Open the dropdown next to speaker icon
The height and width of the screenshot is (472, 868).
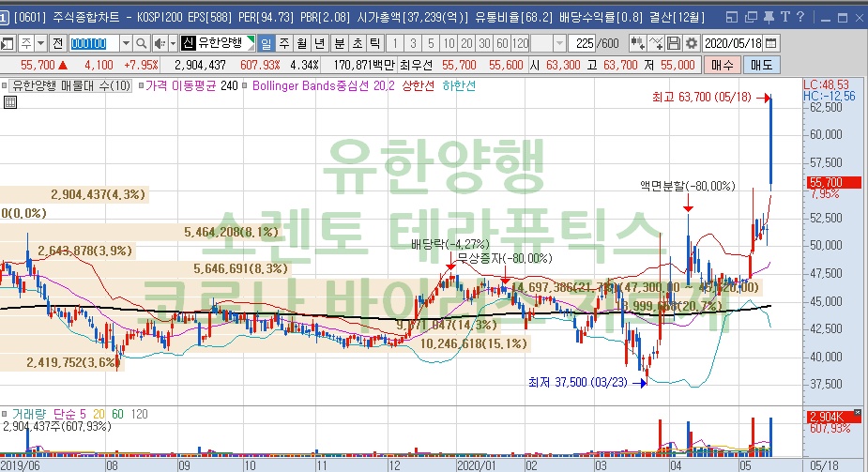(173, 43)
